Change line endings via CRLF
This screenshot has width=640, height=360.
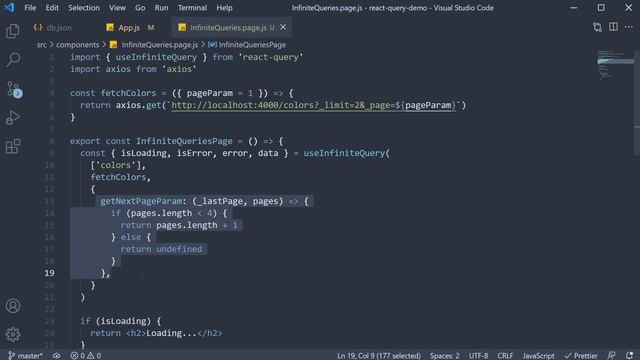pos(505,356)
